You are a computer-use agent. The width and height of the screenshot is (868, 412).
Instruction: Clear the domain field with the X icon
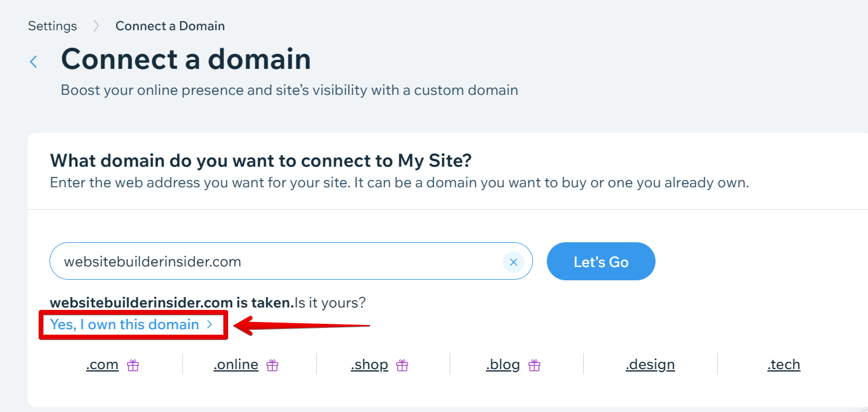(514, 262)
